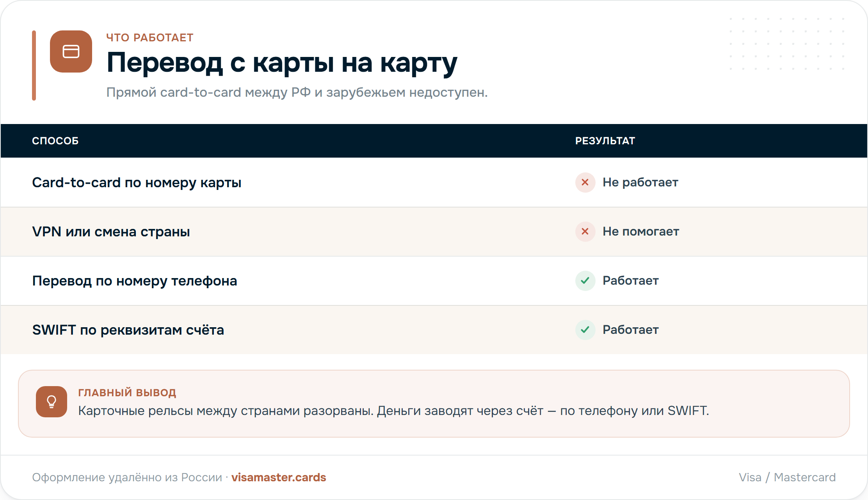Select Перевод по номеру телефона row text
The height and width of the screenshot is (500, 868).
coord(135,281)
